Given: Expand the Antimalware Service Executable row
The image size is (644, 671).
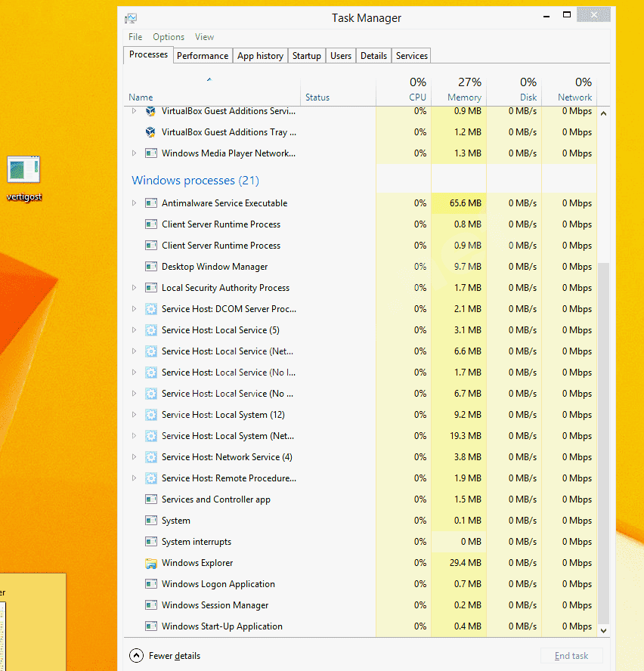Looking at the screenshot, I should coord(135,203).
